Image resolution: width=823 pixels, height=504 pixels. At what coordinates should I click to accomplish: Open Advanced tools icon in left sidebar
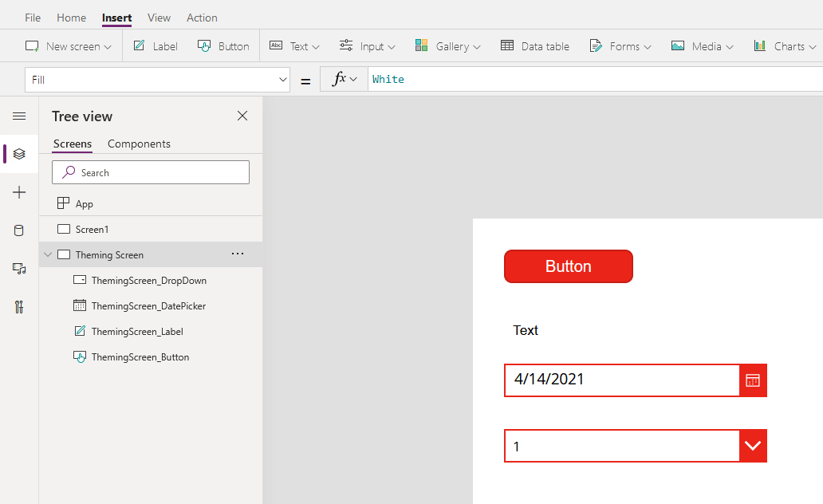point(19,307)
